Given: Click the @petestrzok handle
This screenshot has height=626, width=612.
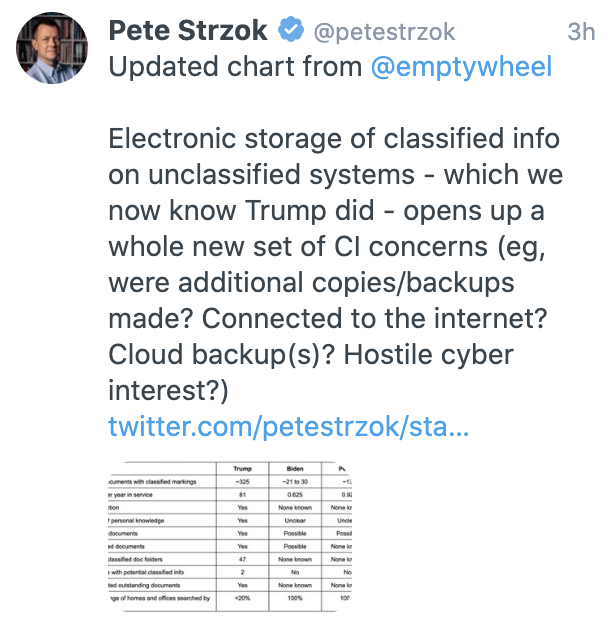Looking at the screenshot, I should pyautogui.click(x=384, y=32).
